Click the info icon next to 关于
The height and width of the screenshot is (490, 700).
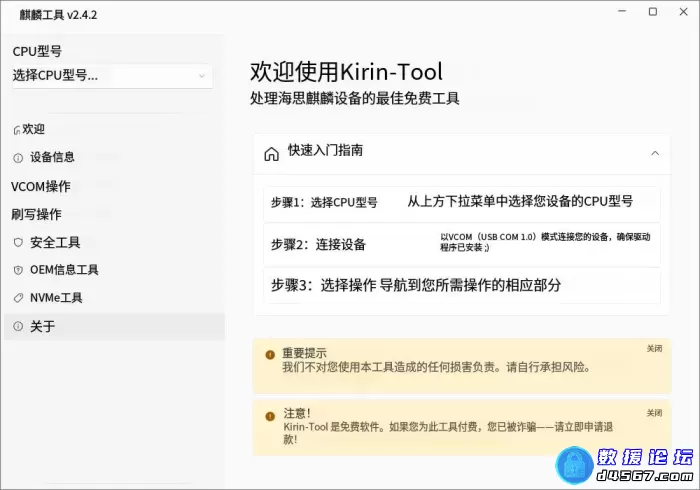tap(18, 326)
